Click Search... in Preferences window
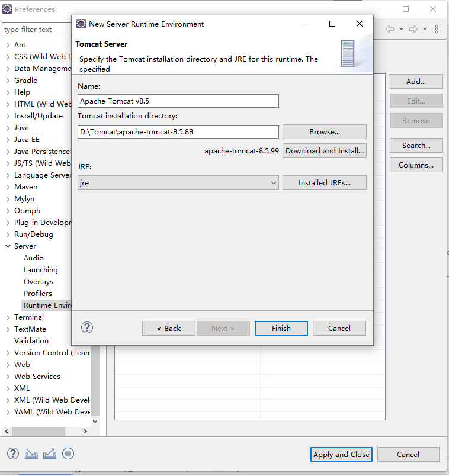The width and height of the screenshot is (449, 476). [x=416, y=146]
